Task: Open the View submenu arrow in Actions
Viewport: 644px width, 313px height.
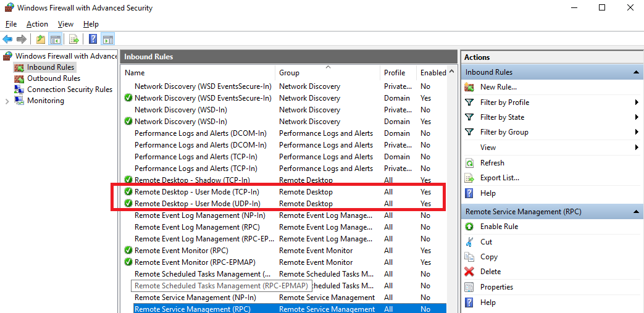Action: (637, 147)
